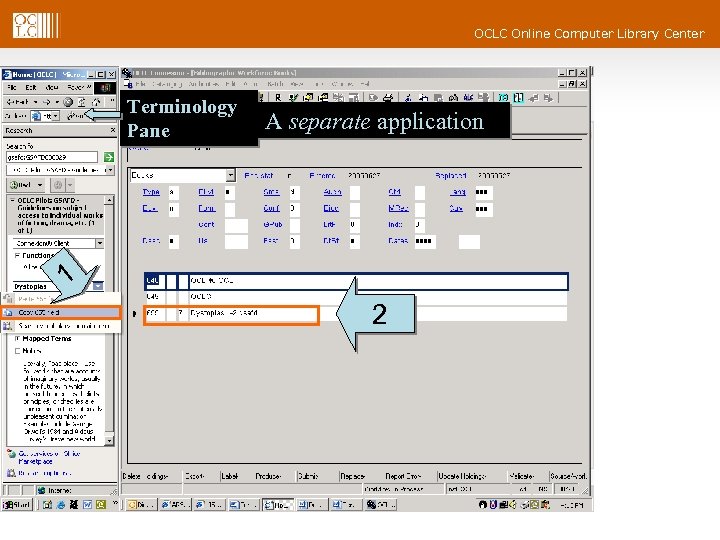
Task: Open the Back button dropdown in Research pane
Action: pyautogui.click(x=40, y=185)
